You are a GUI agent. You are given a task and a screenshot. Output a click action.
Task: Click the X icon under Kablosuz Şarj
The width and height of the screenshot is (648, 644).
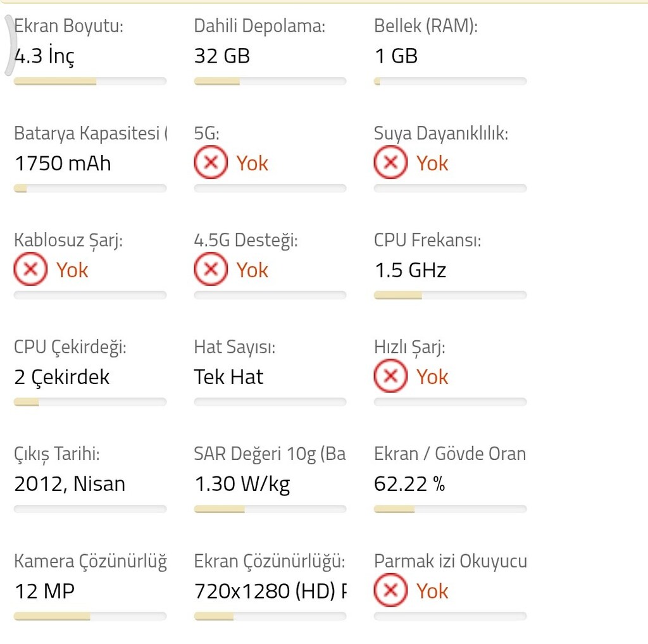tap(30, 269)
